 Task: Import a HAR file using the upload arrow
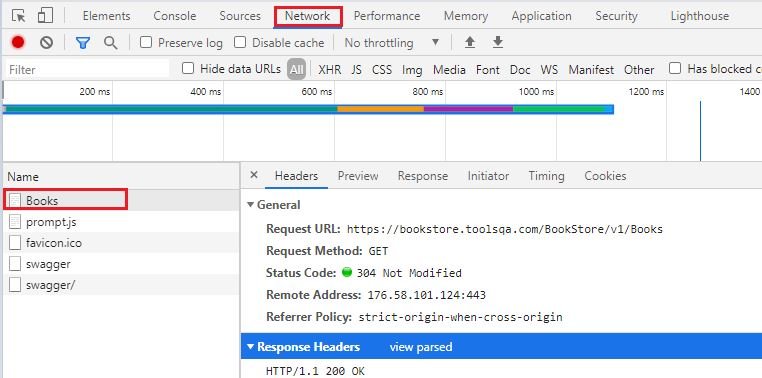469,43
